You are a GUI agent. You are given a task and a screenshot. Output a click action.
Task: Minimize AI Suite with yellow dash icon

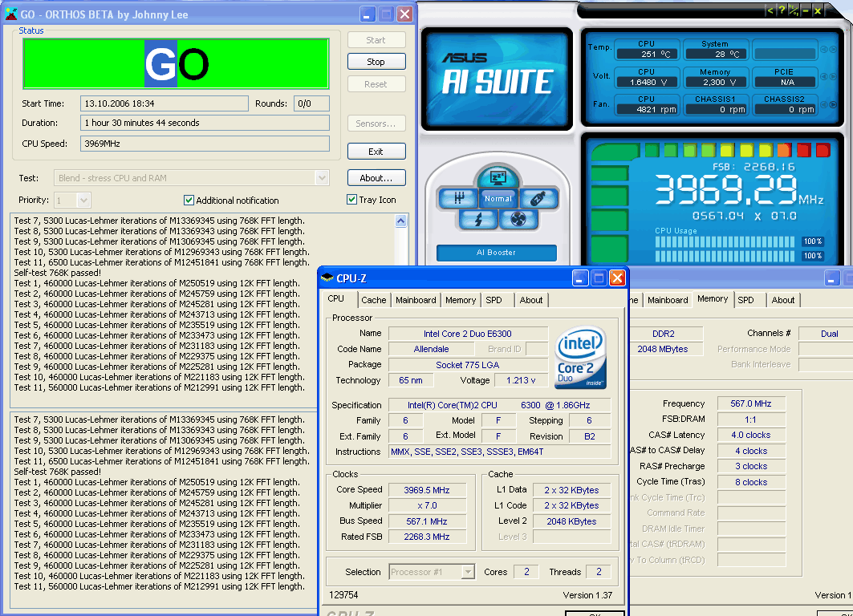tap(806, 10)
